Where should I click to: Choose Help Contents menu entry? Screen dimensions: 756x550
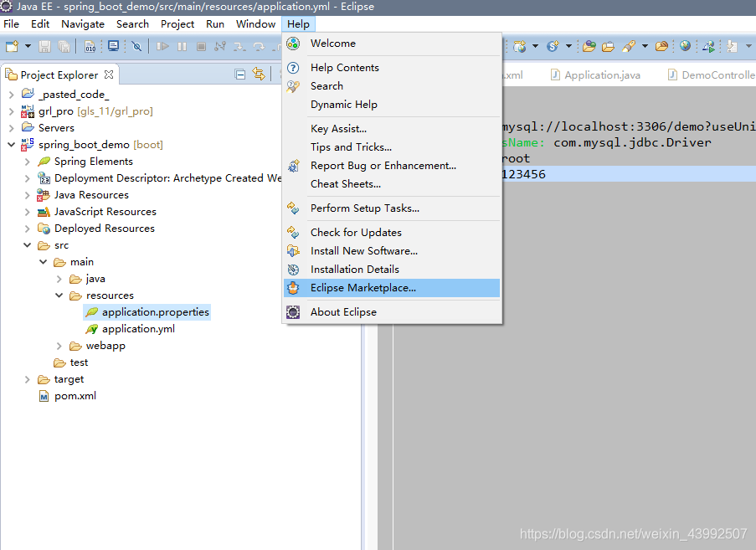(392, 68)
